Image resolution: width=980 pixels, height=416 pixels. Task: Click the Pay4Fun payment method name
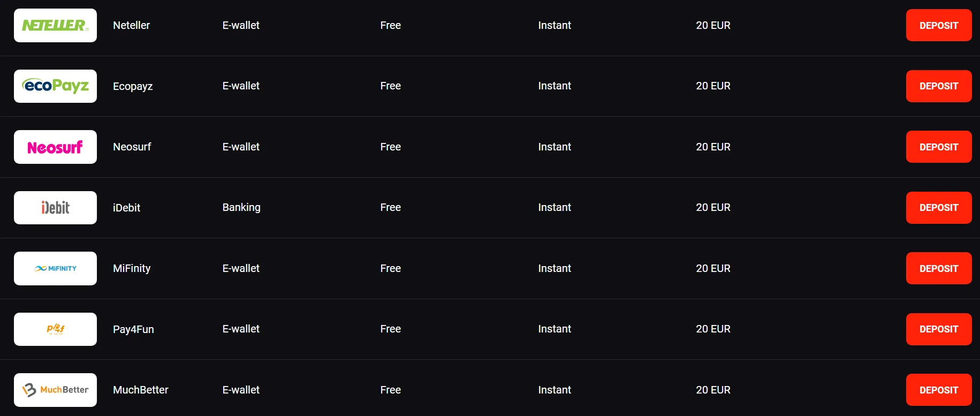(x=133, y=329)
